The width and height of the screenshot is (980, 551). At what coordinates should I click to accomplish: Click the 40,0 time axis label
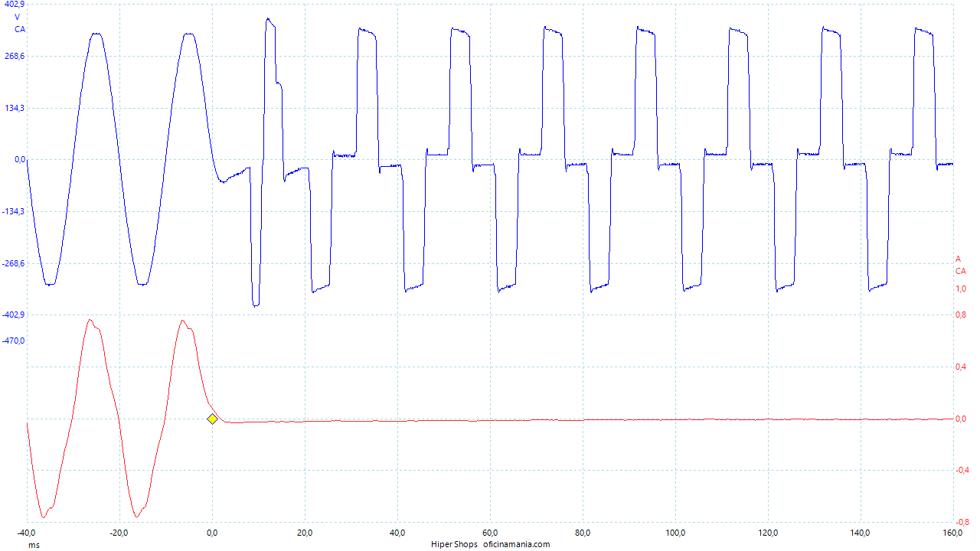(x=398, y=533)
